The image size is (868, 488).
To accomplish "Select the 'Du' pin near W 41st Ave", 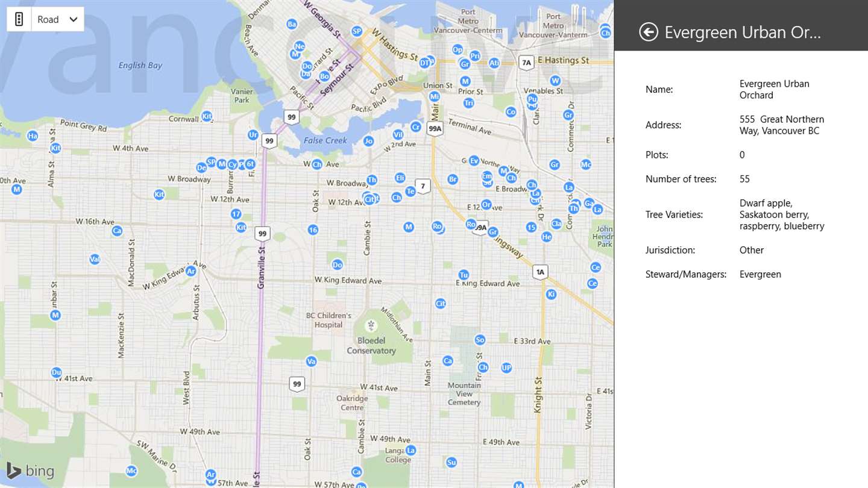I will coord(56,372).
